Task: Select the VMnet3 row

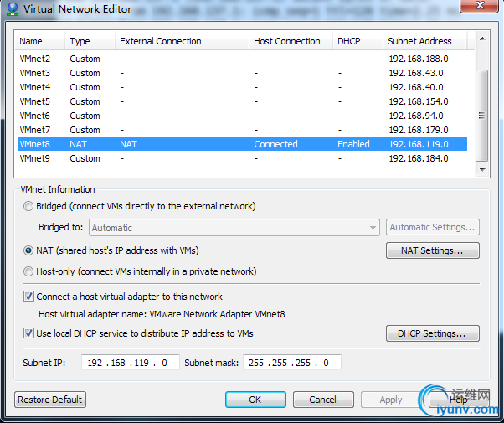Action: click(x=243, y=73)
